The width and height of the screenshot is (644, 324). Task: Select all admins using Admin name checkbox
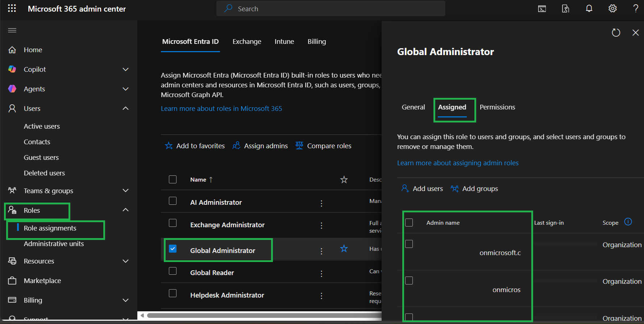[409, 223]
